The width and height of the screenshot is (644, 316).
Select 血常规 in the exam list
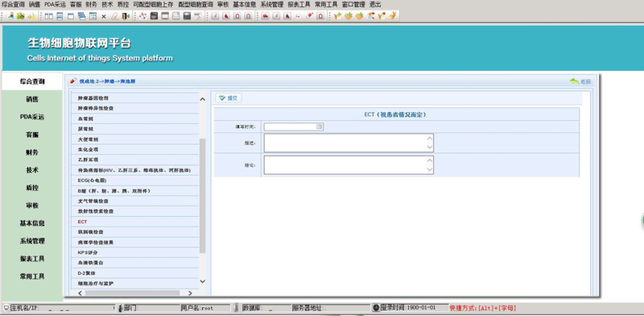click(x=135, y=118)
